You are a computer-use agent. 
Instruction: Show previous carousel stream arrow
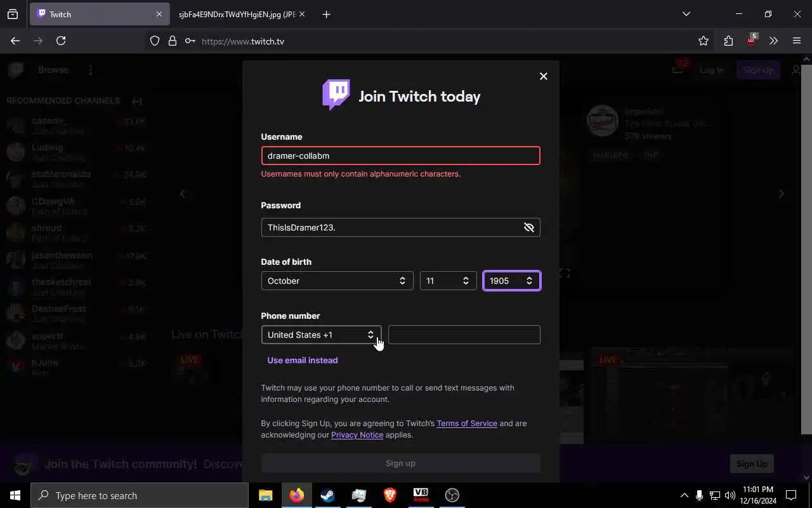[x=183, y=194]
